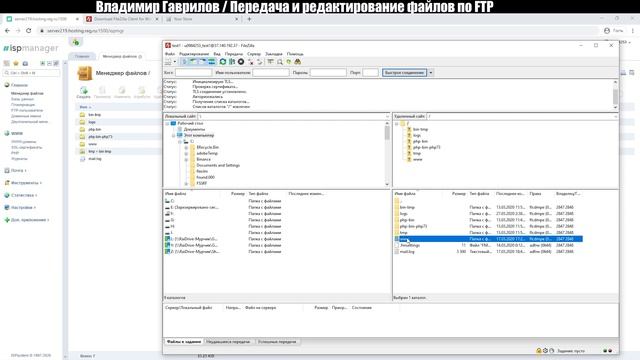
Task: Open the Site Manager dropdown arrow
Action: (x=175, y=62)
